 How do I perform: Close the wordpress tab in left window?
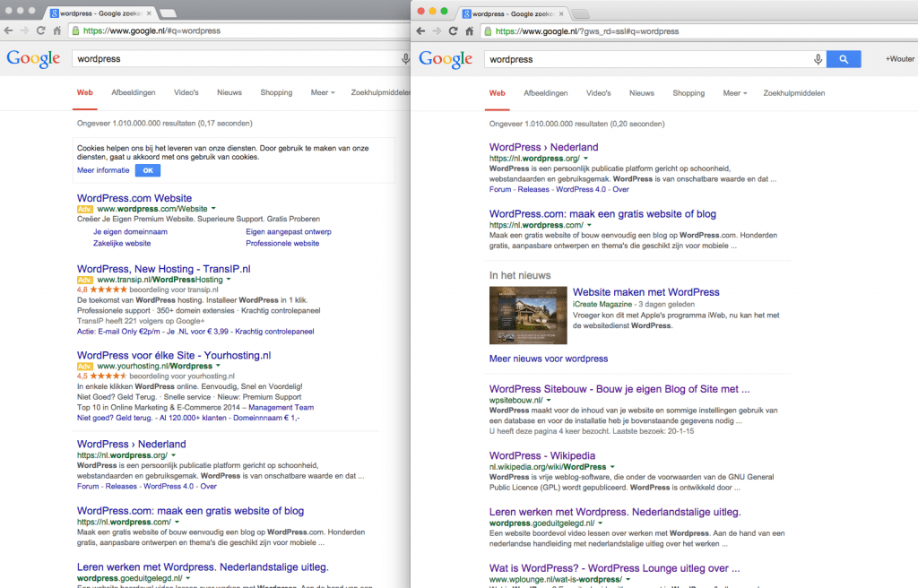149,13
